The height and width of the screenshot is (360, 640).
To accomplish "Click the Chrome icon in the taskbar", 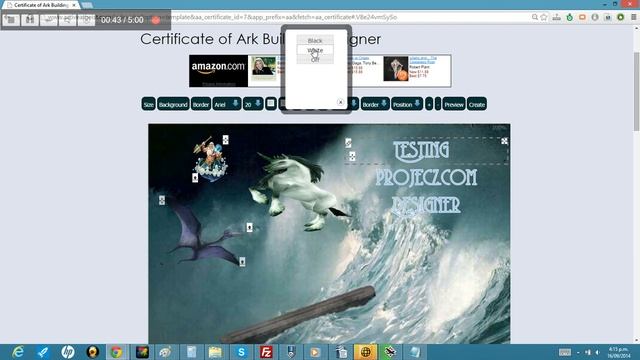I will (x=116, y=352).
